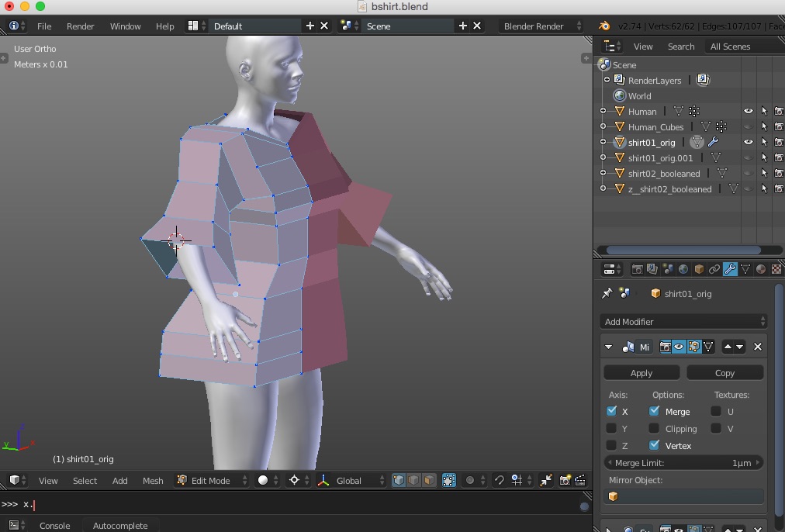Enable the Clipping option checkbox
The image size is (785, 532).
pos(655,428)
